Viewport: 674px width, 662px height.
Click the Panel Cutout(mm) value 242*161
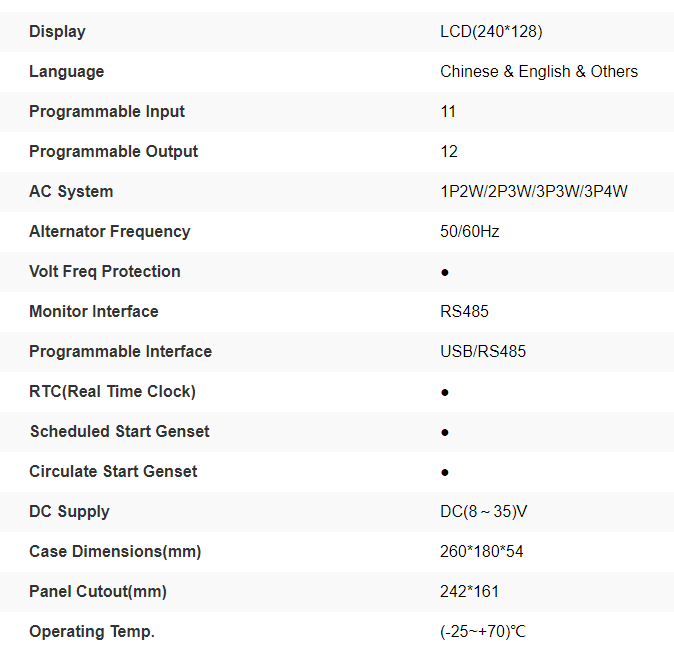[x=469, y=592]
